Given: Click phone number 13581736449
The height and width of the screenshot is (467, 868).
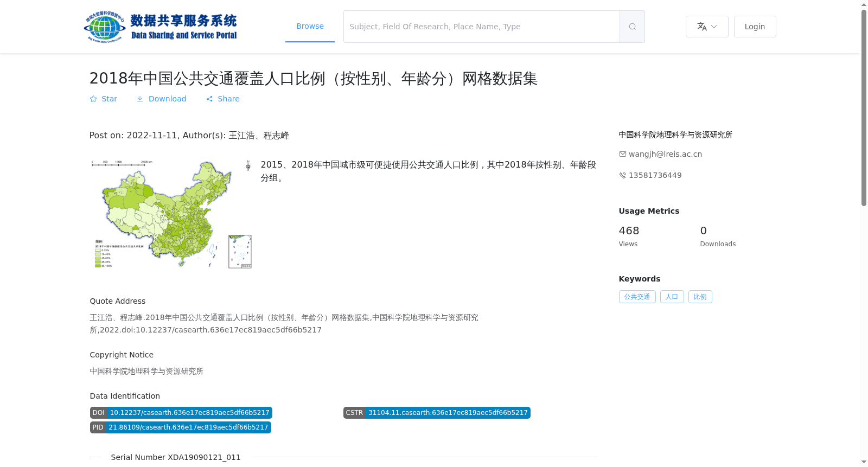Looking at the screenshot, I should click(x=655, y=175).
